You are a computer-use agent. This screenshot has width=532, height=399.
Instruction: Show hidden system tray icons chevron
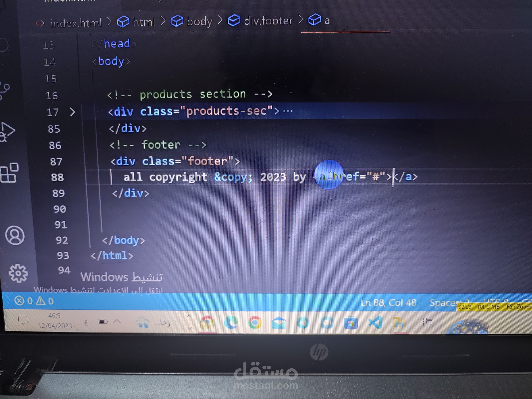pos(117,321)
